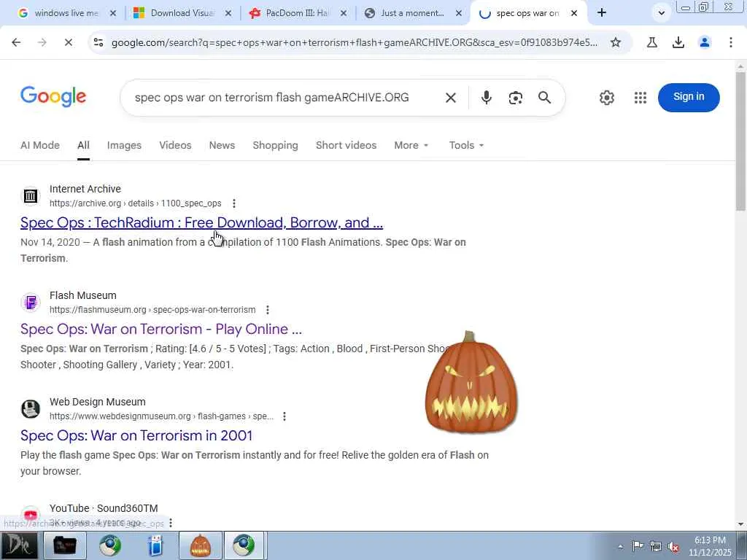This screenshot has height=560, width=747.
Task: Clear the Google search box text
Action: coord(450,98)
